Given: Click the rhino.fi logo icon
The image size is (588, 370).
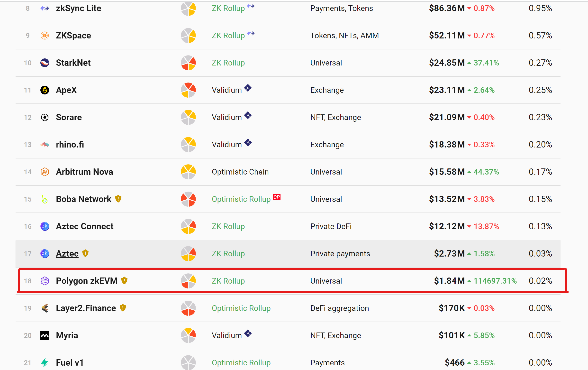Looking at the screenshot, I should click(45, 145).
